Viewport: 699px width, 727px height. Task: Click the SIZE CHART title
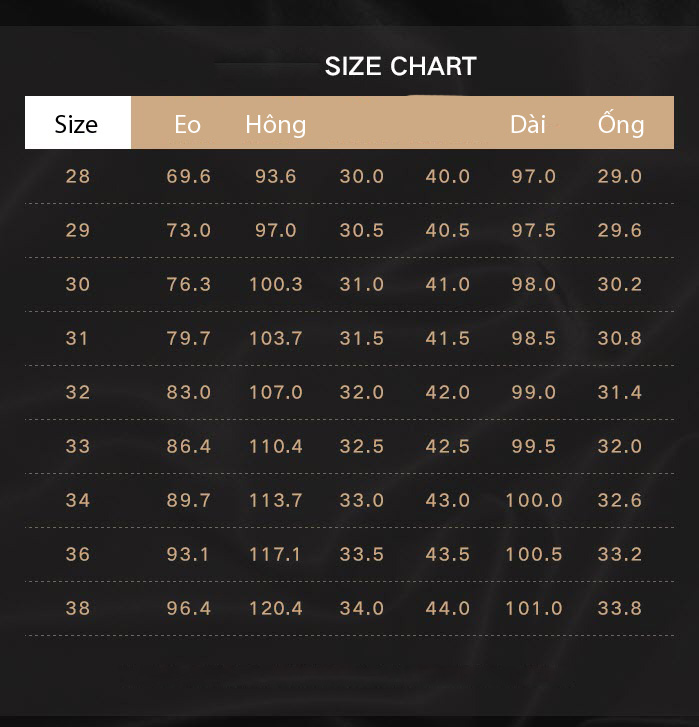(400, 66)
